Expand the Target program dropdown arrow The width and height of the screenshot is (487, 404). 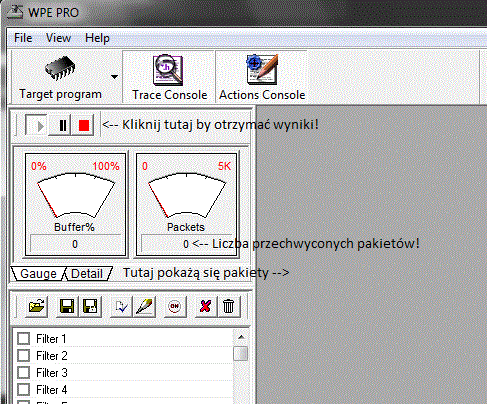tap(114, 77)
